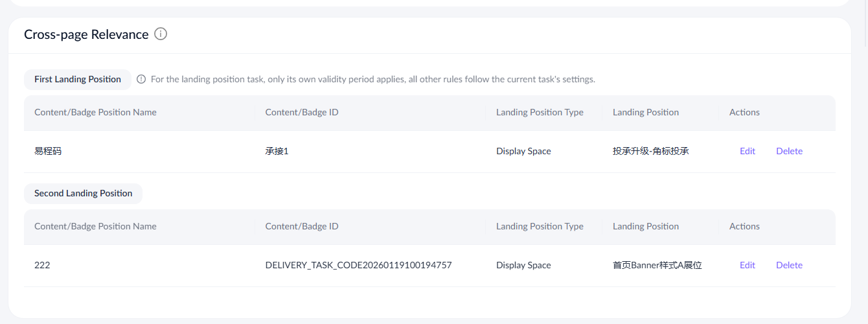Click the first table's Landing Position Type header
The width and height of the screenshot is (868, 324).
tap(540, 112)
